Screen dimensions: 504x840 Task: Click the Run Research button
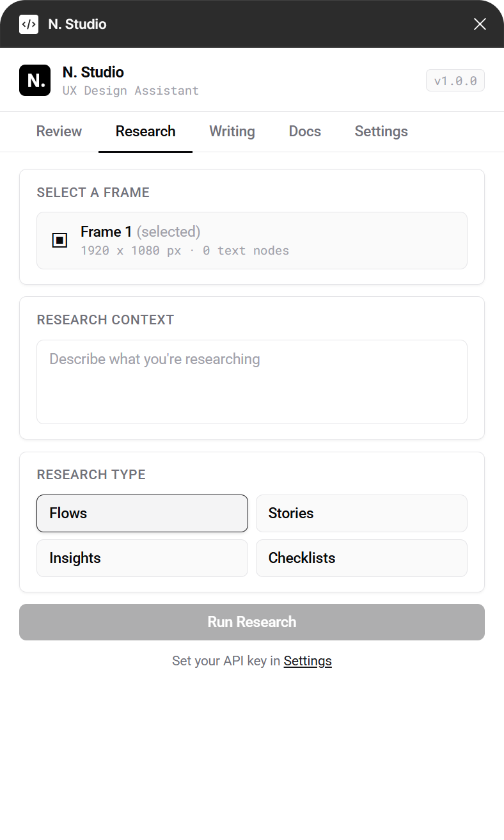coord(251,621)
